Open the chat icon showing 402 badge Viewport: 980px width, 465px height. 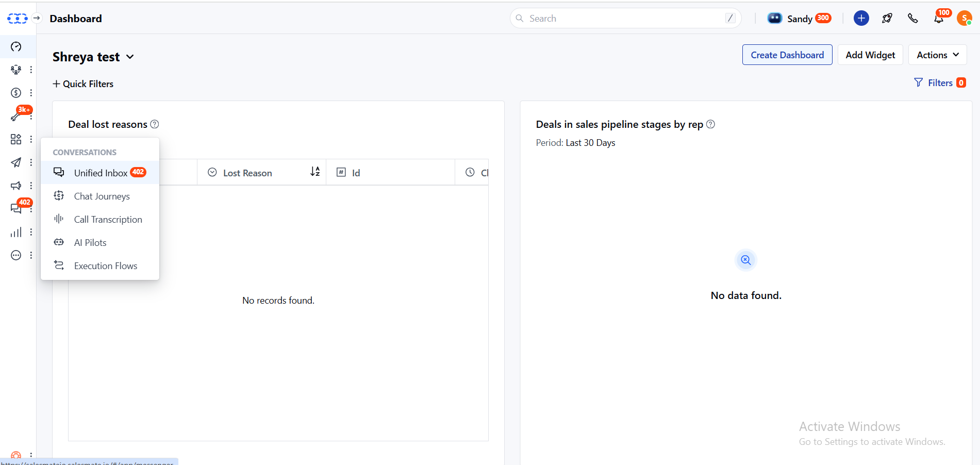coord(15,209)
